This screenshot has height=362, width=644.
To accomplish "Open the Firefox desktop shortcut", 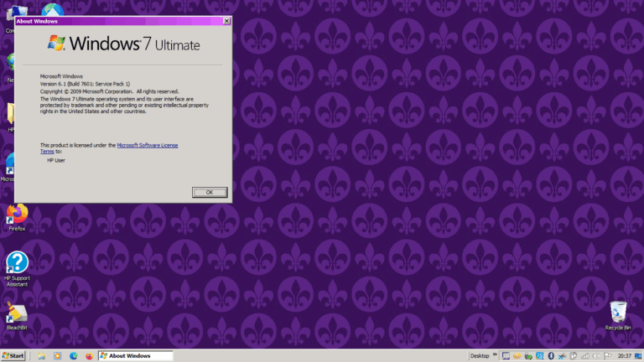I will click(17, 218).
